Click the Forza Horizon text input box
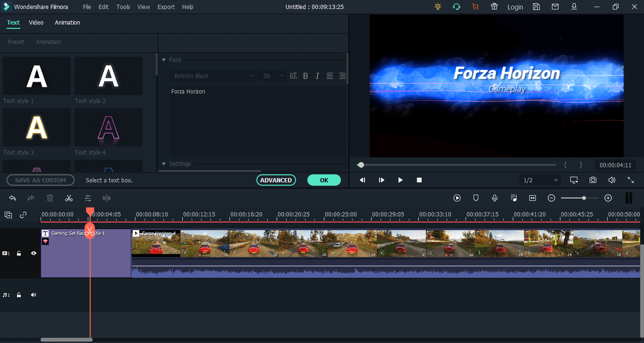This screenshot has height=343, width=644. click(x=258, y=120)
